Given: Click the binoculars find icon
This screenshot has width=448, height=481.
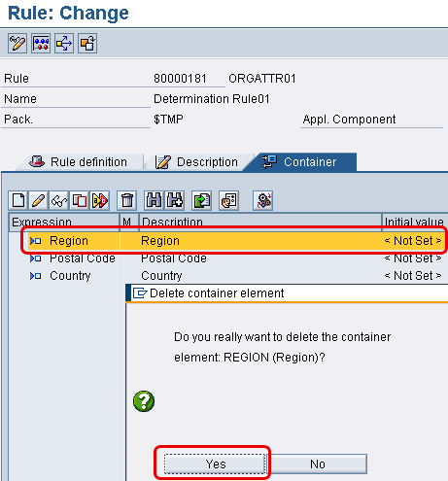Looking at the screenshot, I should pos(154,200).
